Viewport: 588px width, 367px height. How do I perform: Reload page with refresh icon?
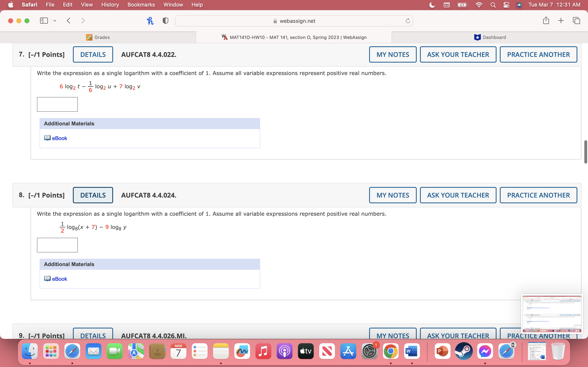(x=408, y=21)
